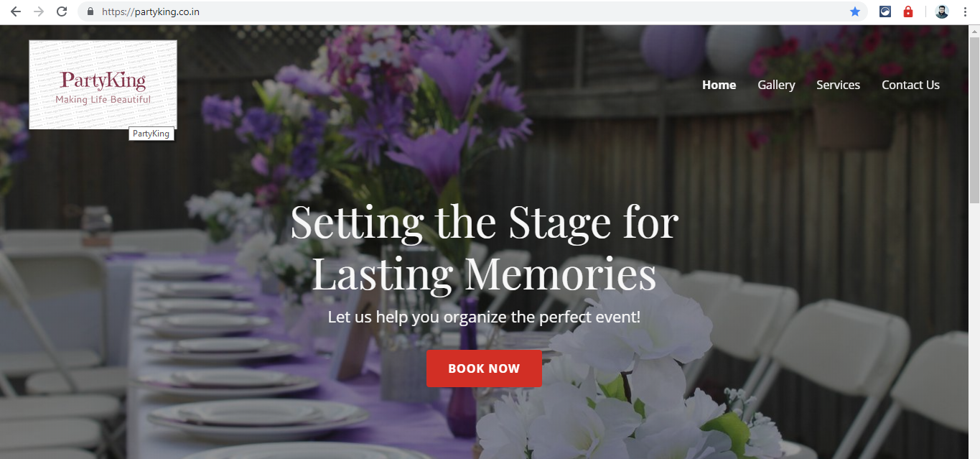View site security via the padlock icon

90,11
